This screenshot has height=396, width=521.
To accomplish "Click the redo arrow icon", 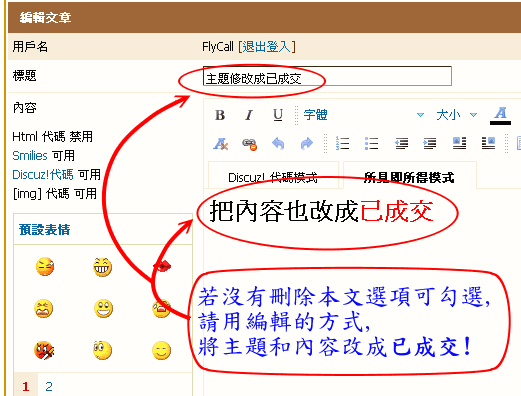I will click(307, 144).
